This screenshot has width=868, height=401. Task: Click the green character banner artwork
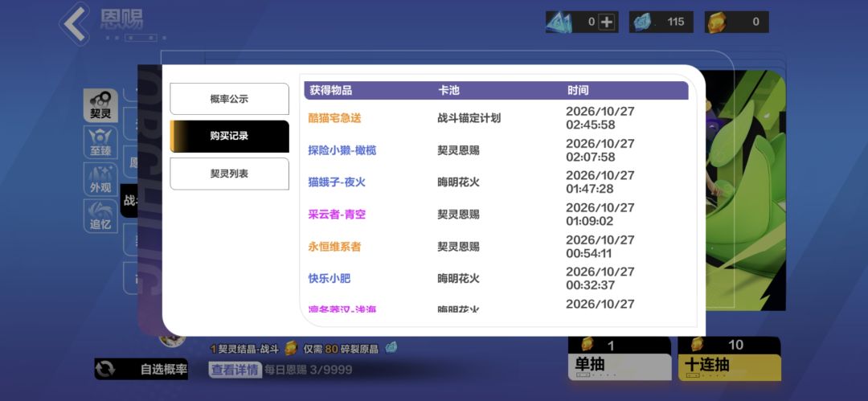(x=746, y=190)
